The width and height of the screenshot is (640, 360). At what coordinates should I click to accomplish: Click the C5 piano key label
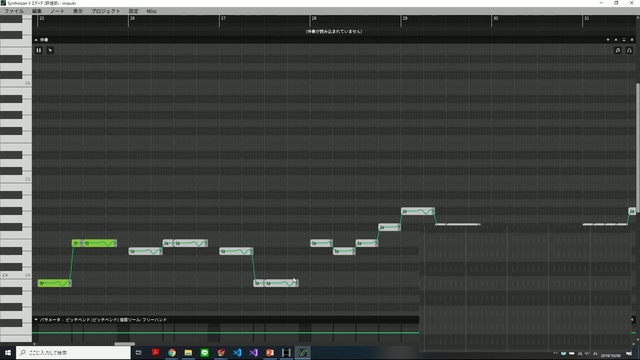click(27, 179)
